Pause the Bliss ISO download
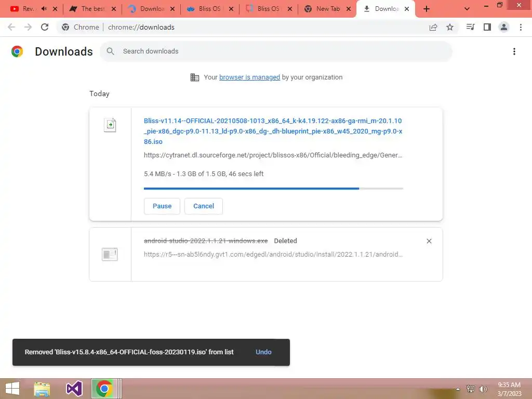Image resolution: width=532 pixels, height=399 pixels. (x=162, y=206)
